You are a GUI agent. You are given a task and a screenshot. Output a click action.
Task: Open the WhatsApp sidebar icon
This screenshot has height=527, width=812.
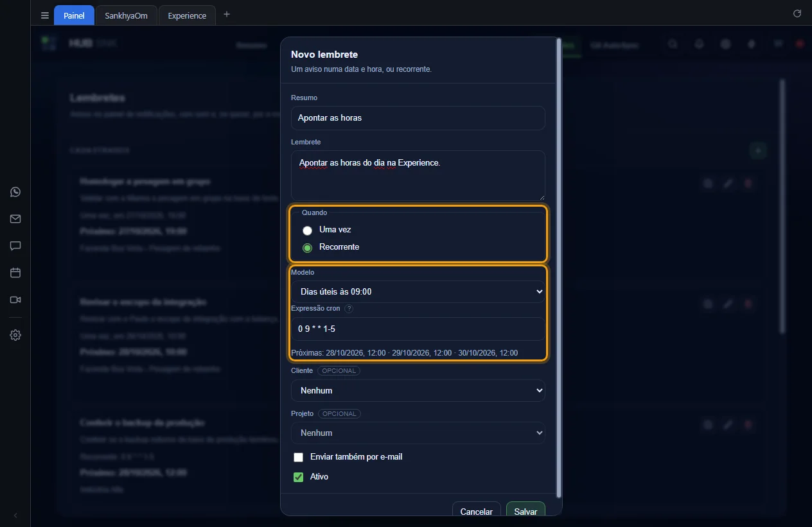(x=15, y=192)
